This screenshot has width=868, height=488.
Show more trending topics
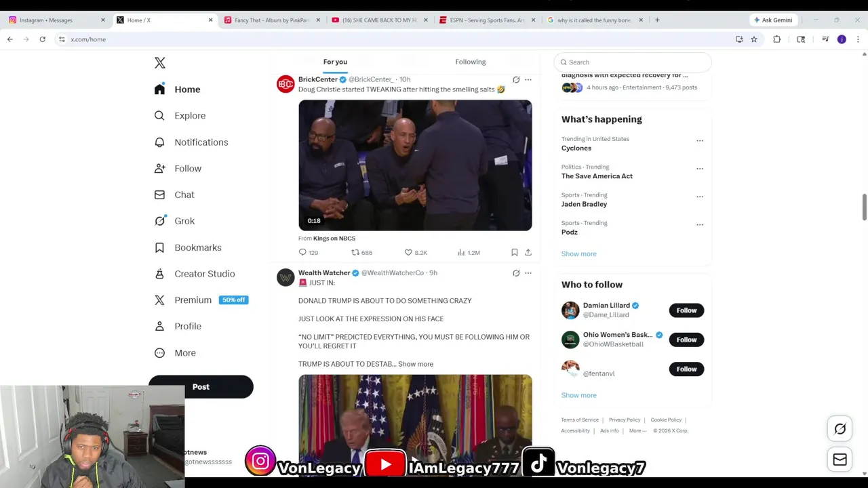(579, 254)
